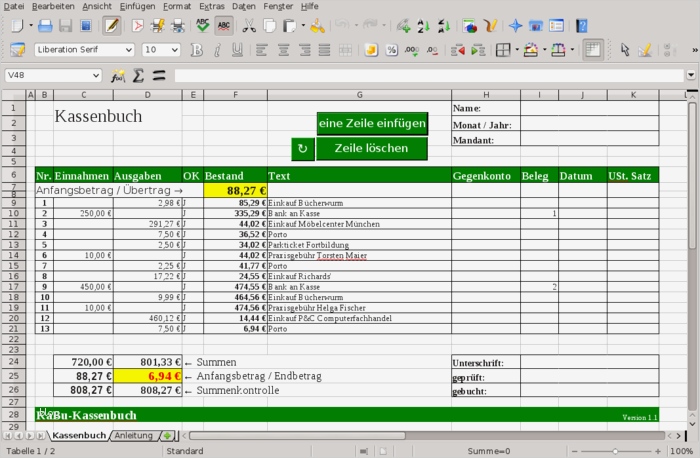Open the New document type dropdown arrow

[x=31, y=25]
